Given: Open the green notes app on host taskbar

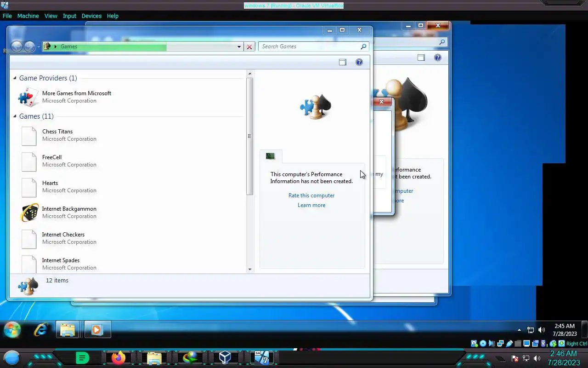Looking at the screenshot, I should (82, 358).
